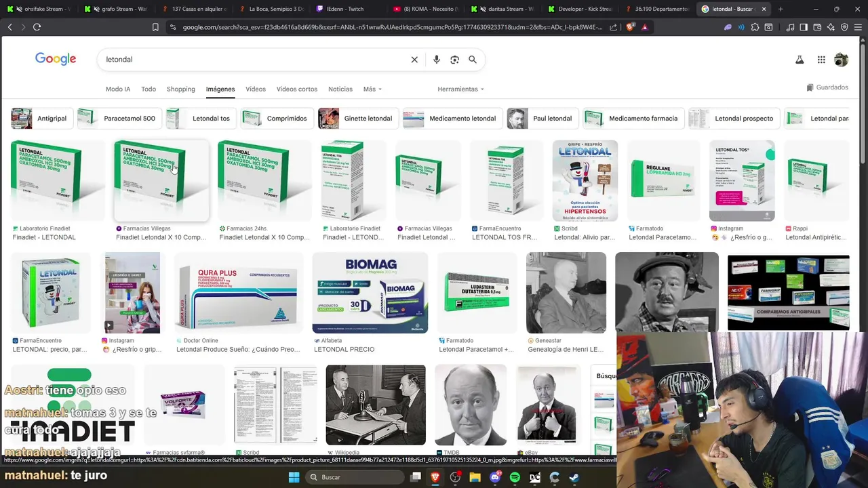Image resolution: width=868 pixels, height=488 pixels.
Task: Switch to the Todo results tab
Action: click(x=149, y=89)
